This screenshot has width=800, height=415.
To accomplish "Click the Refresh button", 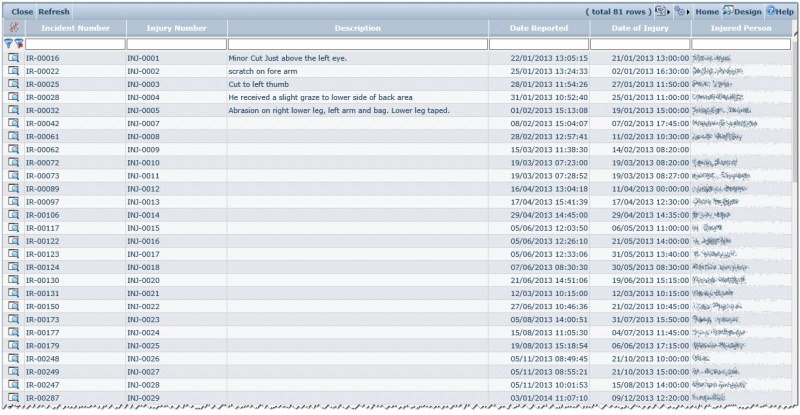I will [x=54, y=12].
